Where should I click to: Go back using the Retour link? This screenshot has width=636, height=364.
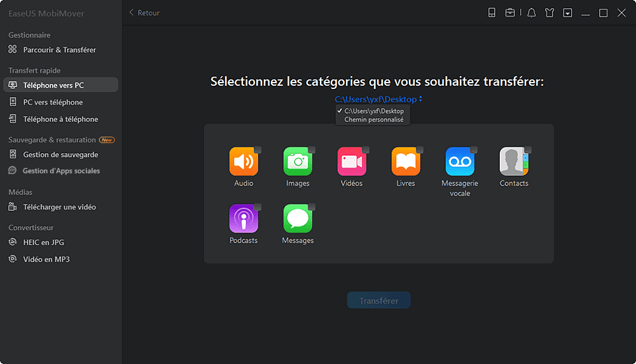tap(144, 13)
